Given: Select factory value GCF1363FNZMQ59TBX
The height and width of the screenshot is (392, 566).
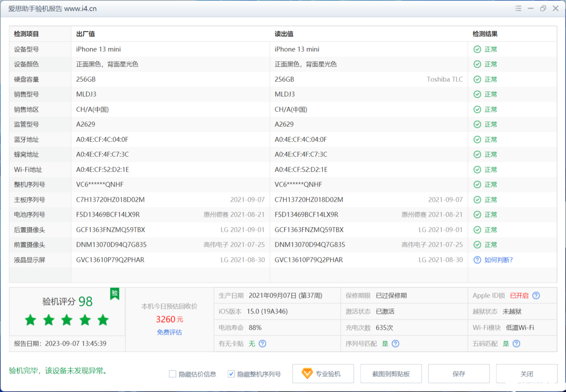Looking at the screenshot, I should (110, 230).
